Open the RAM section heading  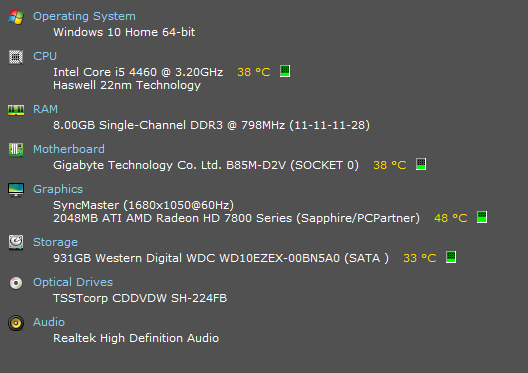45,109
